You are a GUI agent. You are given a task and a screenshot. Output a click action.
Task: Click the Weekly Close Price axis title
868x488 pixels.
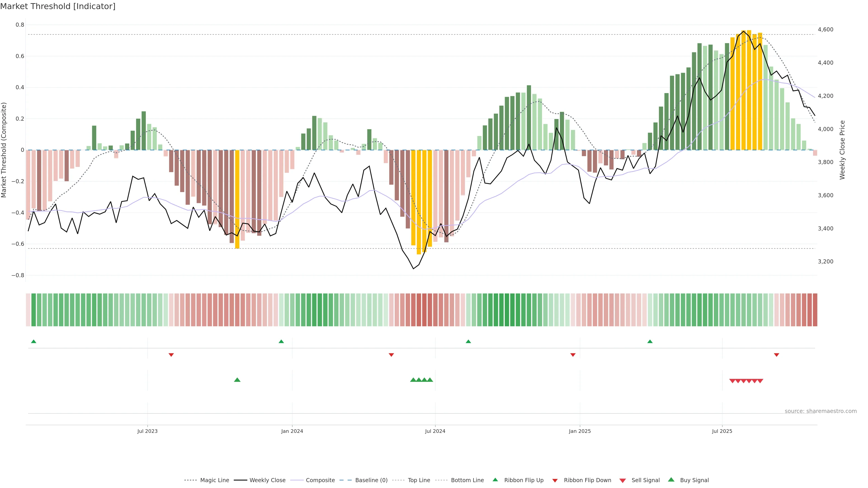(842, 150)
